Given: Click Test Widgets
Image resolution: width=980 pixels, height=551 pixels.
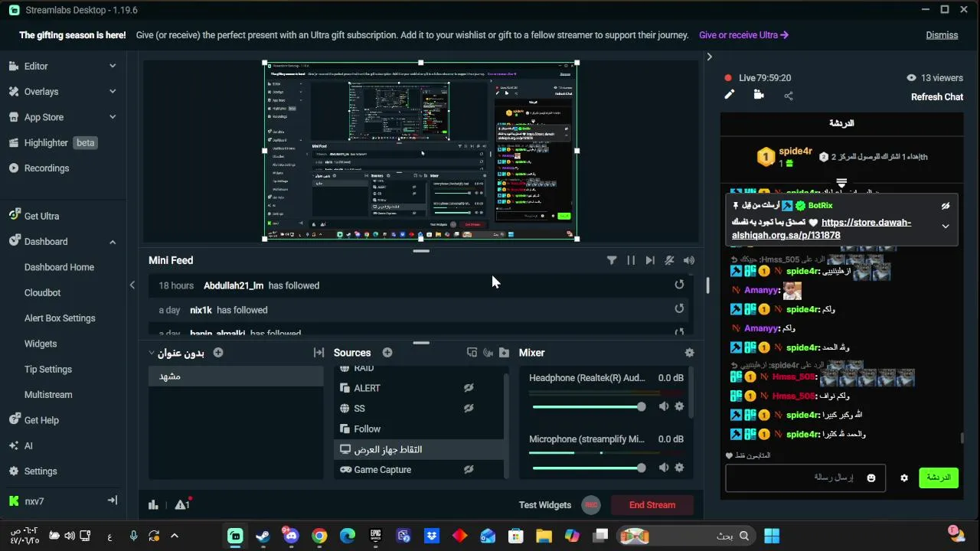Looking at the screenshot, I should click(x=545, y=504).
